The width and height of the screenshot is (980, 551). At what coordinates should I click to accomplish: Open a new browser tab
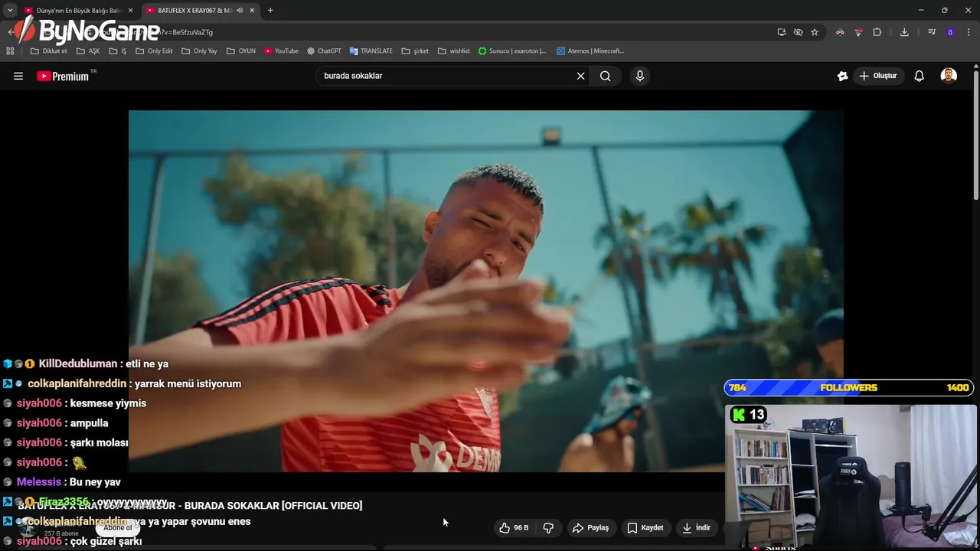[x=270, y=11]
